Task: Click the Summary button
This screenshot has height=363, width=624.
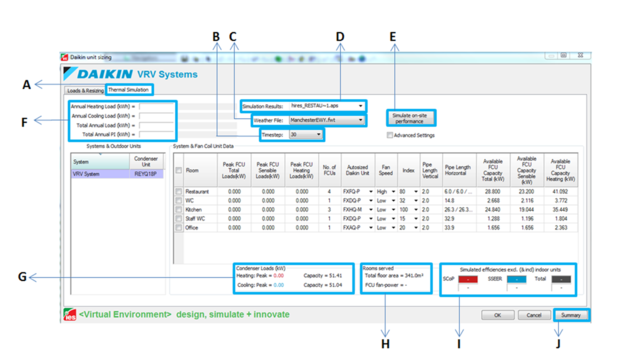Action: pos(571,315)
